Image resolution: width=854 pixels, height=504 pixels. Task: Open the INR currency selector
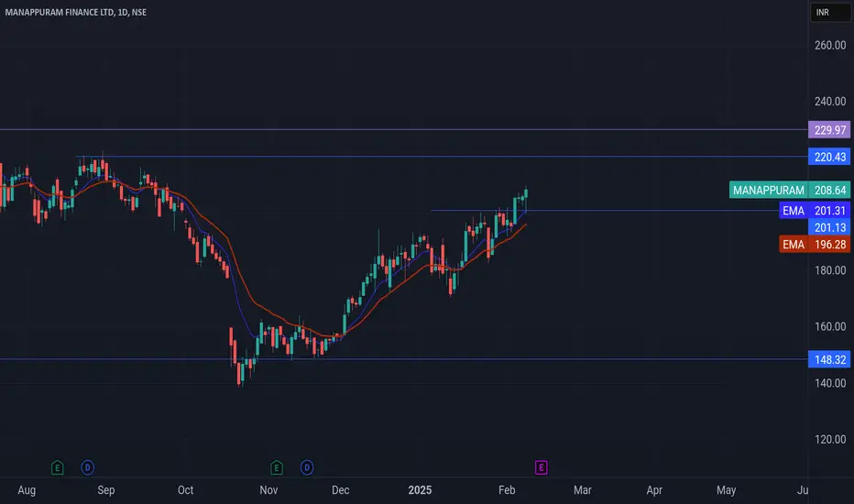coord(830,12)
